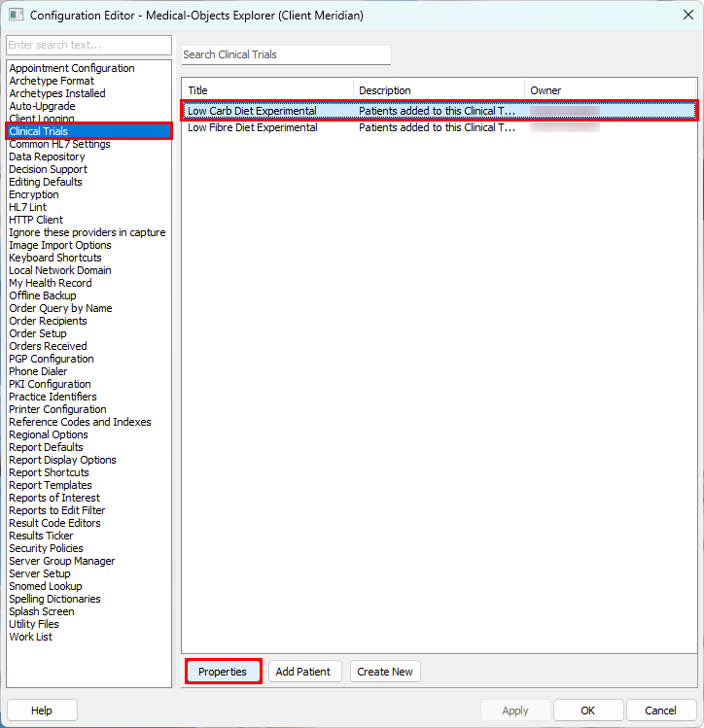This screenshot has width=704, height=728.
Task: Click the Search Clinical Trials field
Action: coord(286,55)
